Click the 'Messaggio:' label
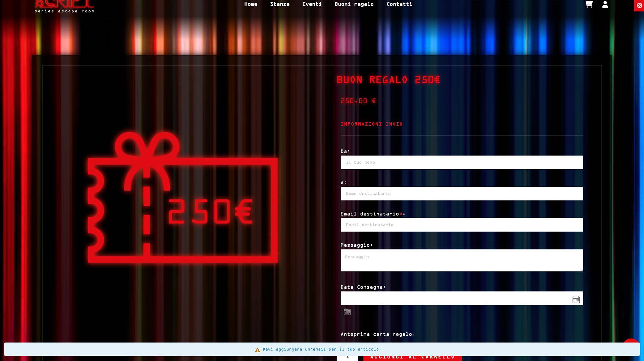 [357, 245]
